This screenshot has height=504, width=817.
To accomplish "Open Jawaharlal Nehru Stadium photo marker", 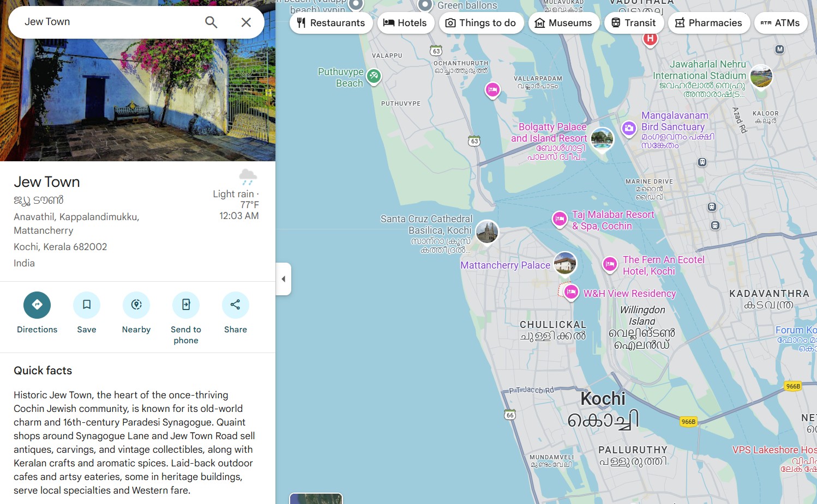I will pos(761,76).
